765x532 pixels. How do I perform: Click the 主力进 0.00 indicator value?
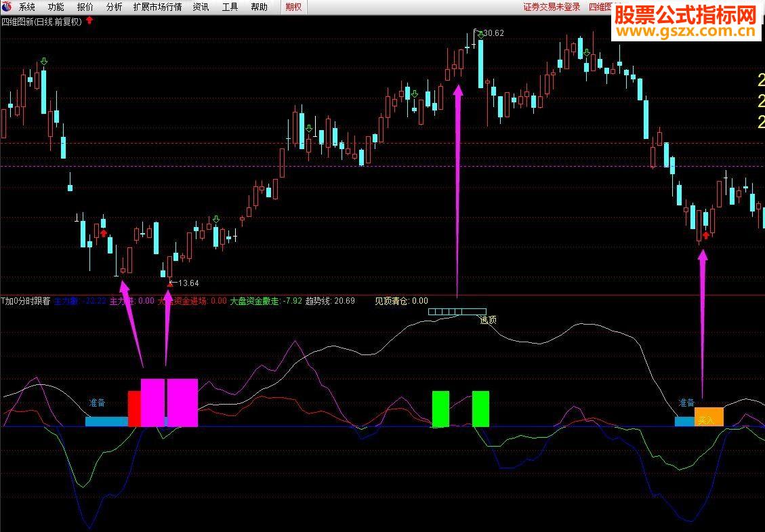point(131,301)
